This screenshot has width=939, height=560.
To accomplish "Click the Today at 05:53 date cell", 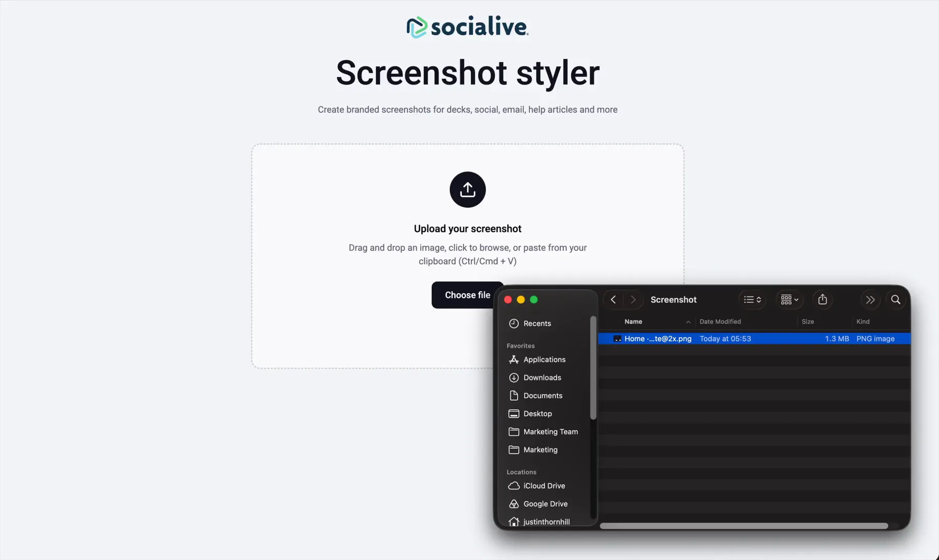I will tap(725, 339).
